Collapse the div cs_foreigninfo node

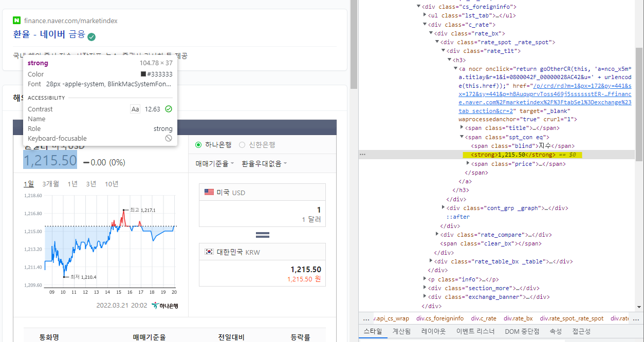(x=418, y=7)
